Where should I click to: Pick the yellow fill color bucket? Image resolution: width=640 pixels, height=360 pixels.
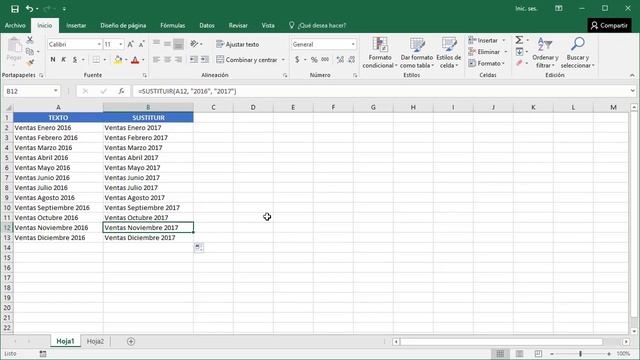coord(118,60)
